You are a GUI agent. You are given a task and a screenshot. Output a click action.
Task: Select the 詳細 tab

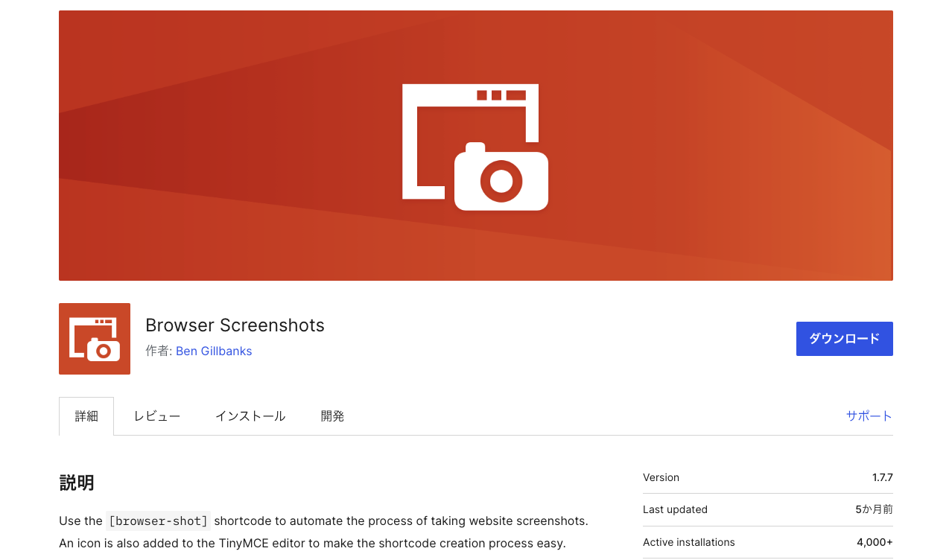coord(86,416)
